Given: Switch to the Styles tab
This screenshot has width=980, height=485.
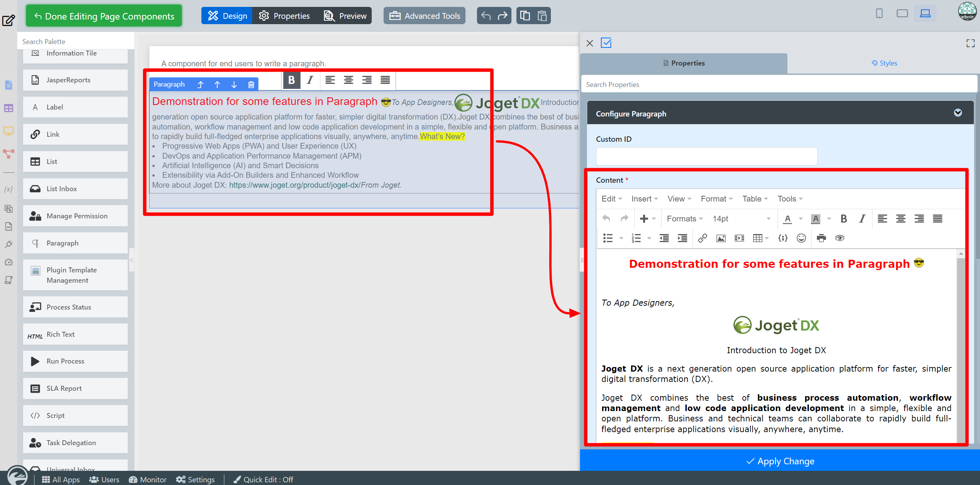Looking at the screenshot, I should pyautogui.click(x=884, y=63).
